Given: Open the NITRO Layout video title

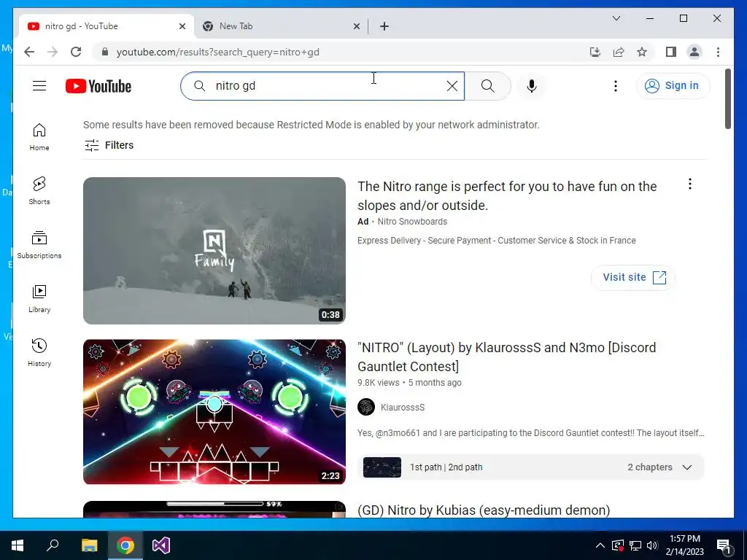Looking at the screenshot, I should coord(506,357).
